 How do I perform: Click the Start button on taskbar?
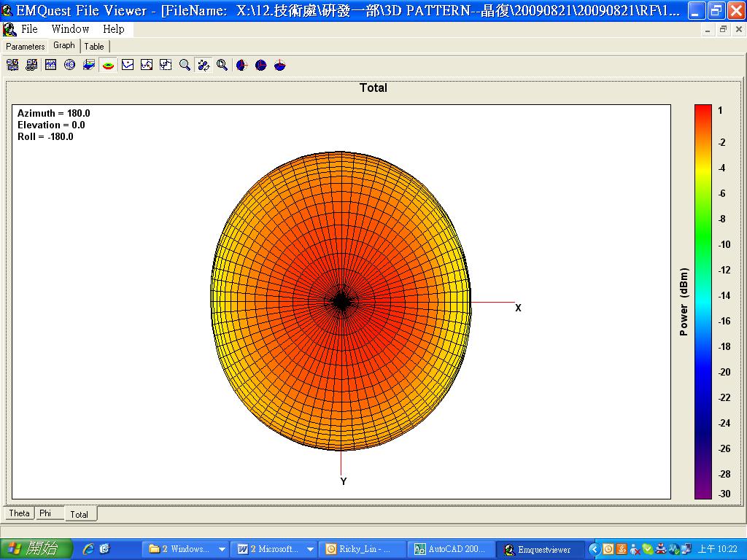pyautogui.click(x=36, y=548)
